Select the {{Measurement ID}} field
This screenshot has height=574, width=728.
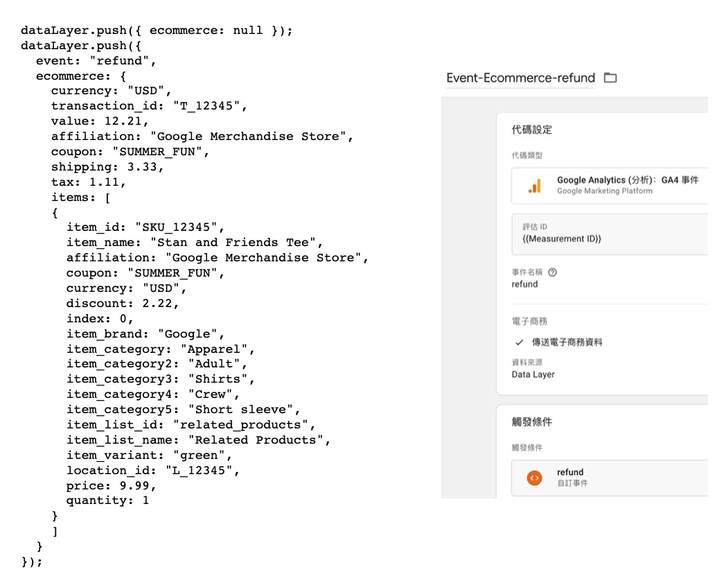point(610,234)
